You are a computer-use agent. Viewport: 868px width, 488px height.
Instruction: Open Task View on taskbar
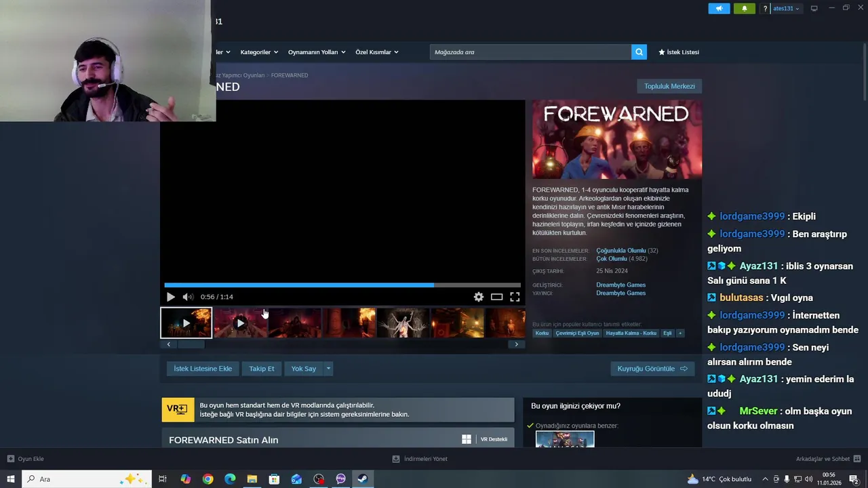tap(163, 479)
